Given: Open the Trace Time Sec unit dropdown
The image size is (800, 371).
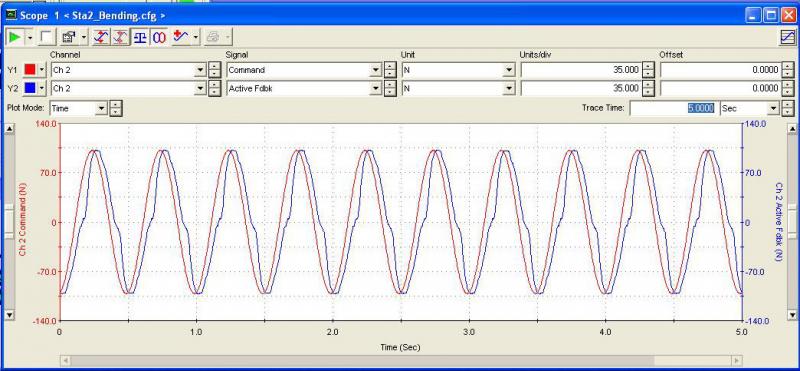Looking at the screenshot, I should 774,108.
